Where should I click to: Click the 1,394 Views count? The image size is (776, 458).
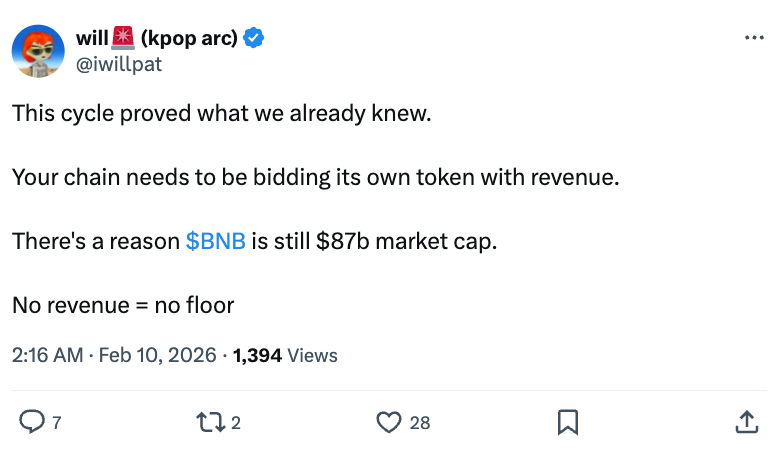(x=285, y=355)
